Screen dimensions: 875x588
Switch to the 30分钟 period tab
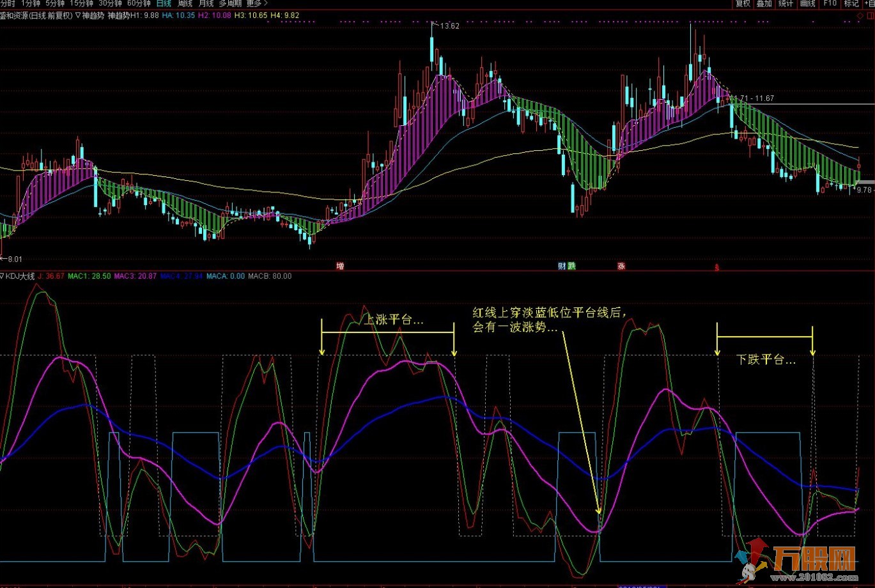point(110,3)
